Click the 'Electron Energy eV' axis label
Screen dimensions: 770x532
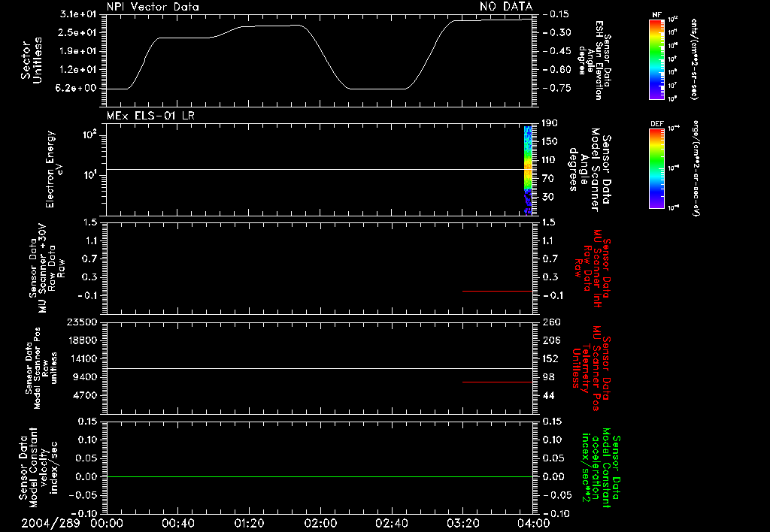click(x=54, y=169)
